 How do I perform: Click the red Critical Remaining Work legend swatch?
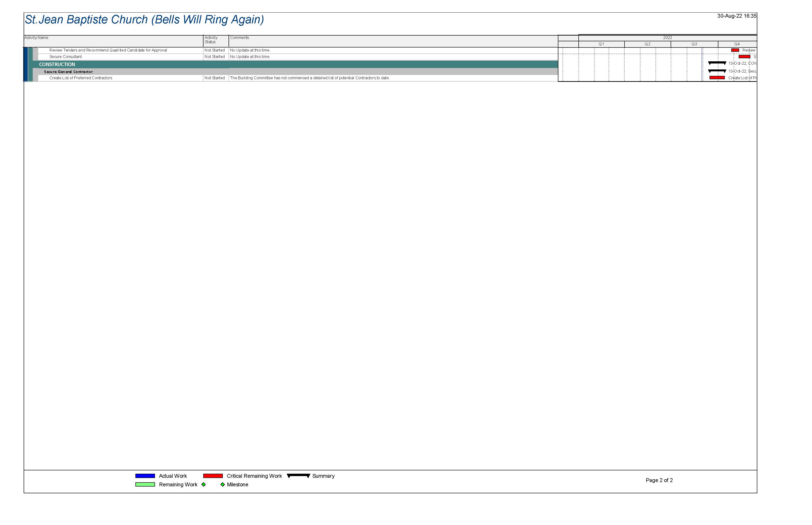coord(213,476)
